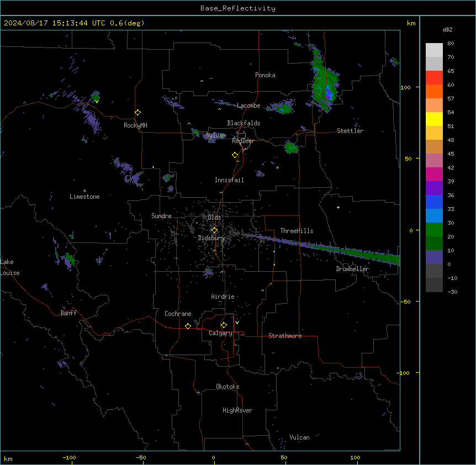Click the magenta 39-42 dBZ legend swatch
Screen dimensions: 476x465
click(x=434, y=175)
